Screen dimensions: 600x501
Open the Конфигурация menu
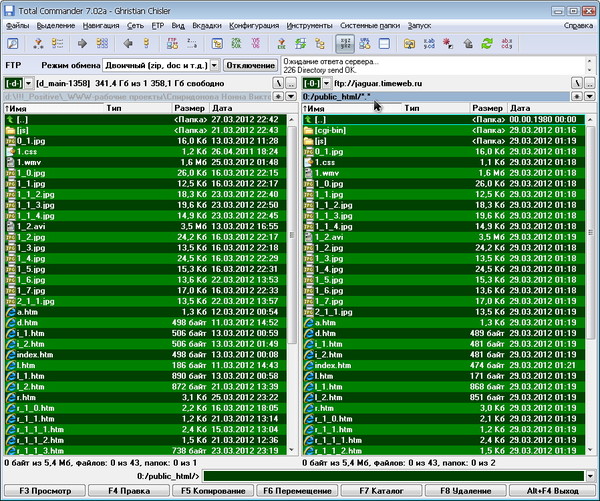(254, 26)
